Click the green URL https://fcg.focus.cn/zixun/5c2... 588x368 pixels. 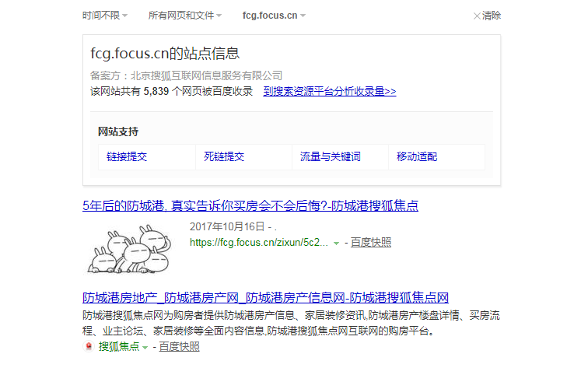click(x=259, y=242)
